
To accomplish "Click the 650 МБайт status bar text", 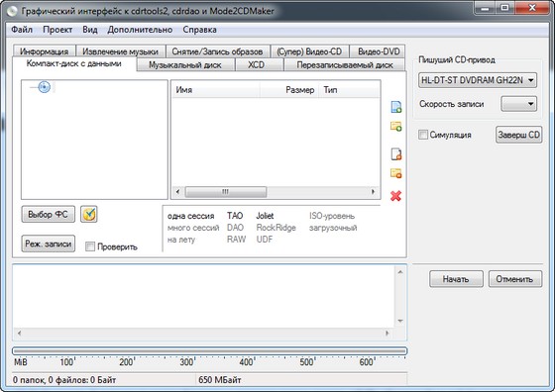I will (x=220, y=380).
